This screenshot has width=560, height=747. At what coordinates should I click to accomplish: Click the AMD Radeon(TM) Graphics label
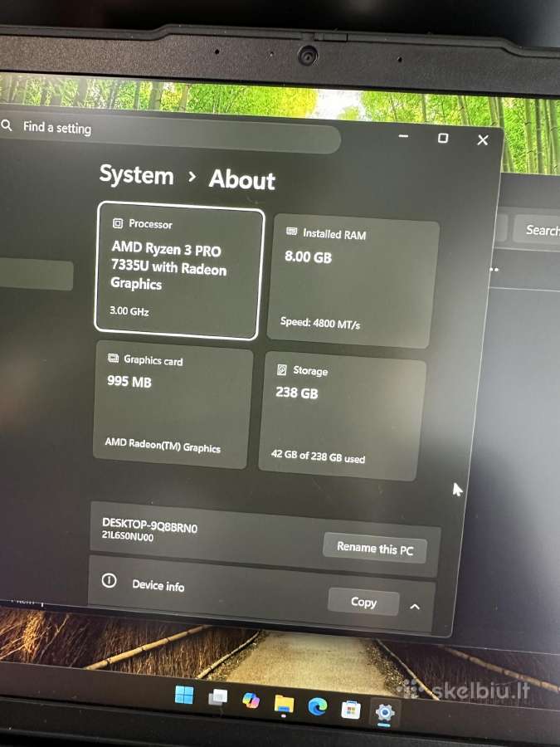163,445
